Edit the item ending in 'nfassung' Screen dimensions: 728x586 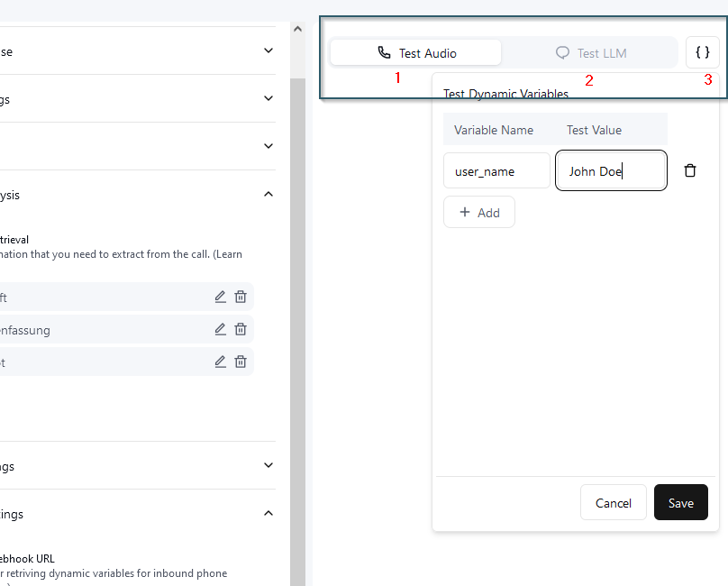click(220, 329)
